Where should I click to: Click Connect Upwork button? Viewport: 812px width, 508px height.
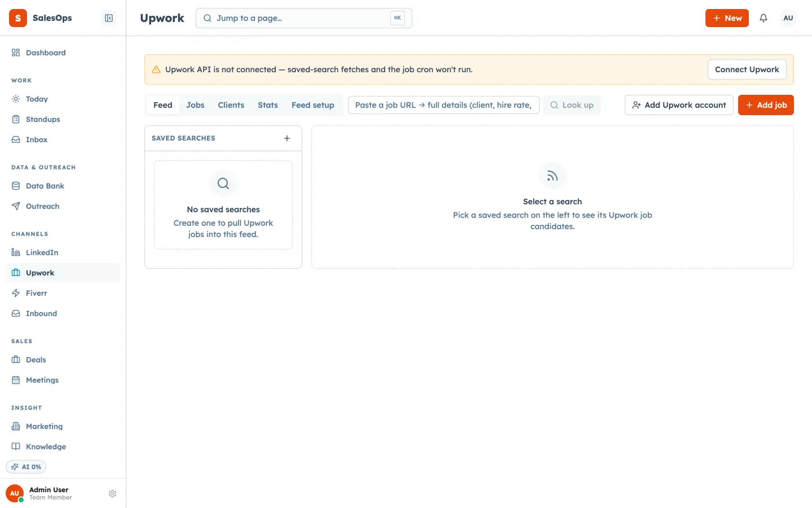tap(747, 70)
